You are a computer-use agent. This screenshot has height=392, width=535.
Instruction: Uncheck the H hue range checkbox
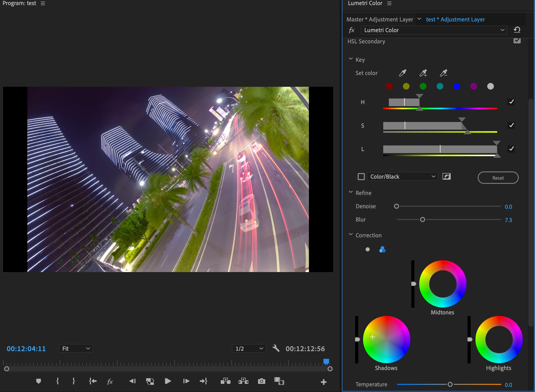click(x=511, y=102)
